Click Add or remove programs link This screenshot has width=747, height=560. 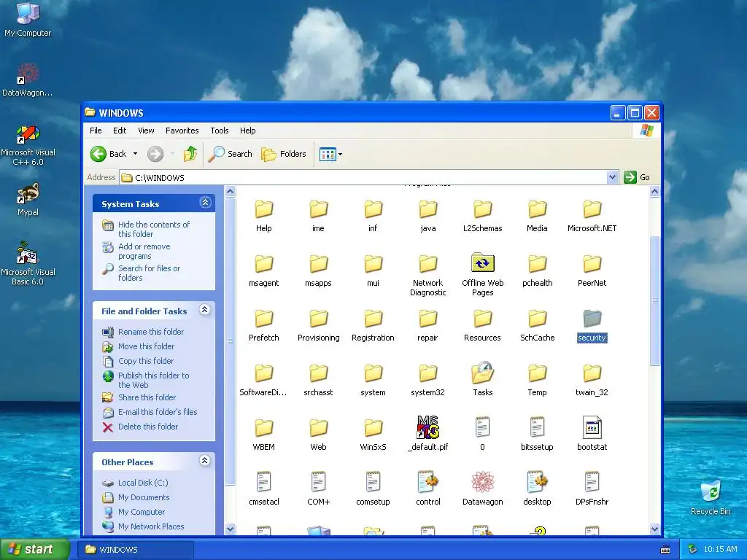pyautogui.click(x=144, y=251)
